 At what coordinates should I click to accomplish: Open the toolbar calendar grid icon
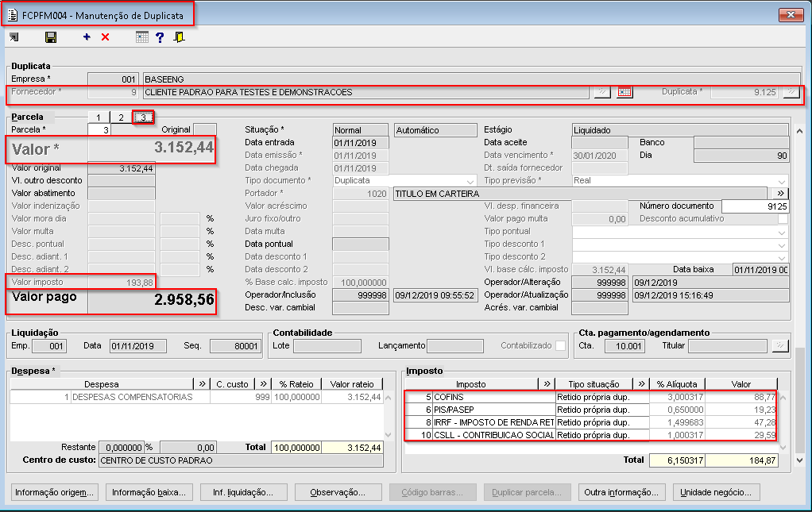(141, 37)
